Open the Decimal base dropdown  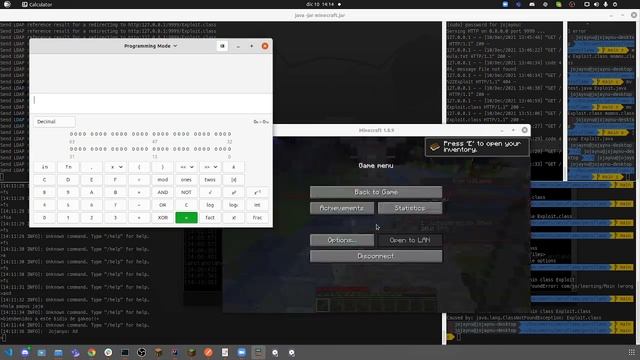(x=54, y=122)
